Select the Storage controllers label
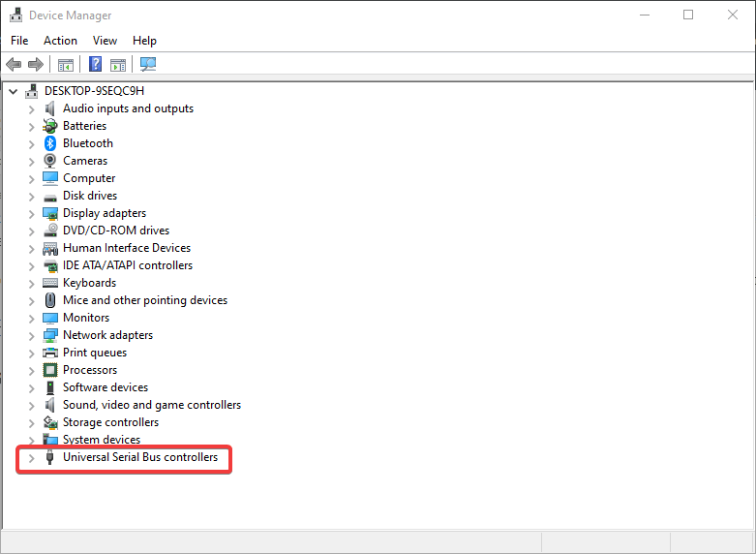Screen dimensions: 756x554 tap(111, 422)
